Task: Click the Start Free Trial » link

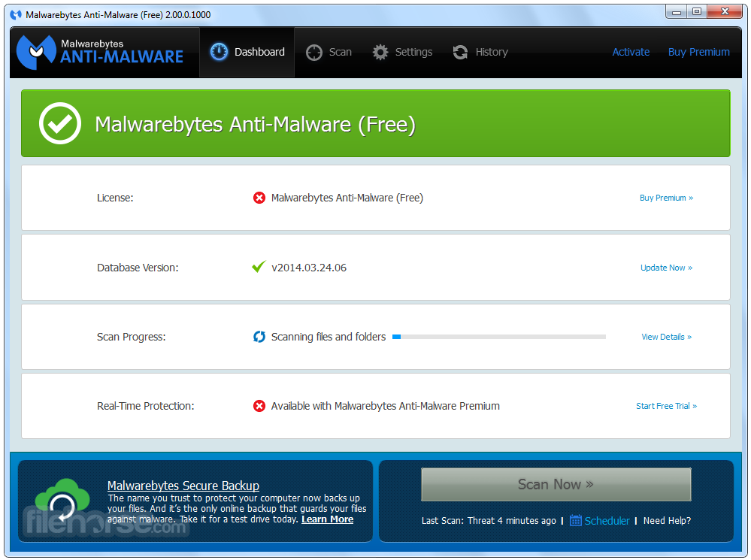Action: tap(666, 406)
